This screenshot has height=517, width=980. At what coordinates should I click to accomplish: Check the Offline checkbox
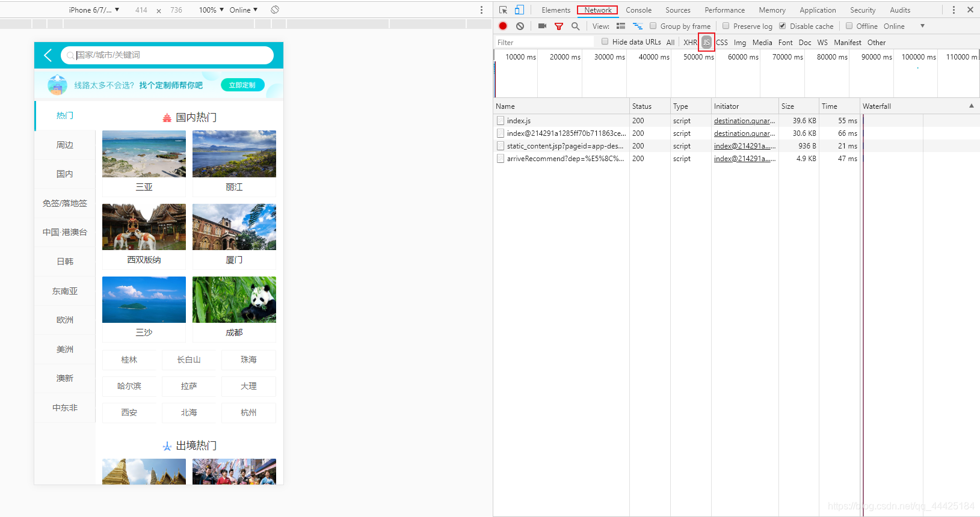coord(849,26)
